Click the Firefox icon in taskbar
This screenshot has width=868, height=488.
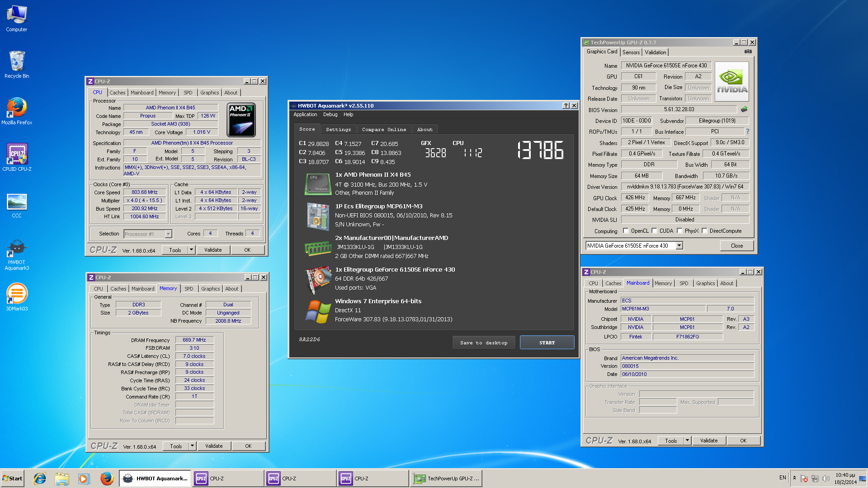click(x=107, y=479)
